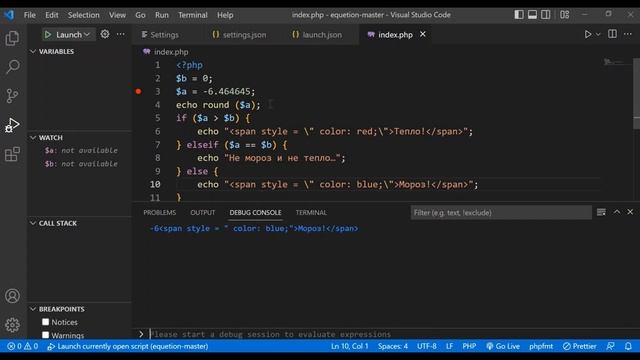Open the Launch configuration dropdown
Screen dimensions: 640x360
coord(73,35)
